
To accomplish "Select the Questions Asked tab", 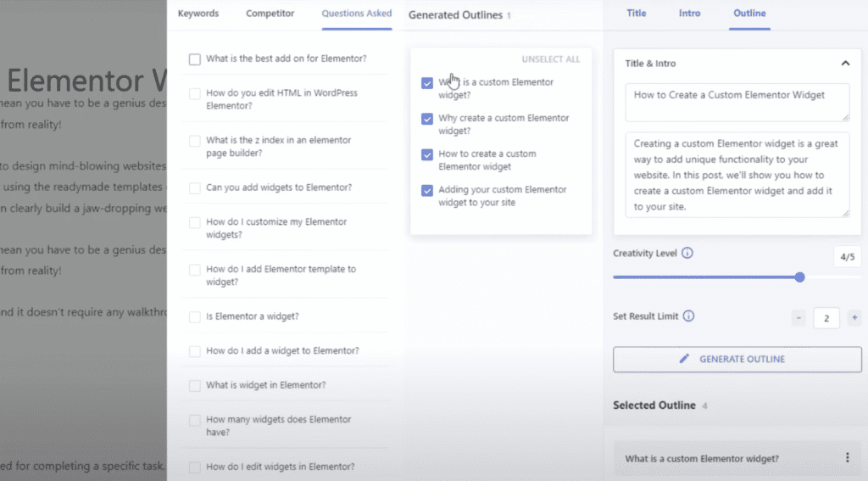I will [357, 14].
